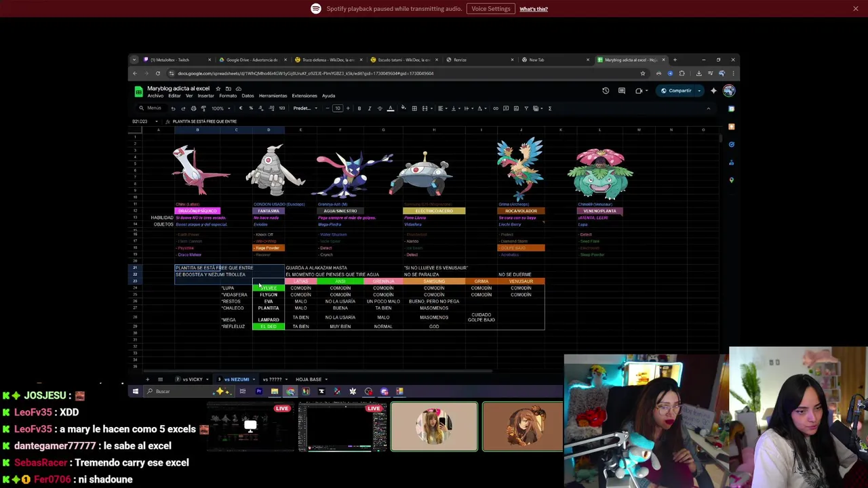Expand vertical align dropdown

coord(454,108)
